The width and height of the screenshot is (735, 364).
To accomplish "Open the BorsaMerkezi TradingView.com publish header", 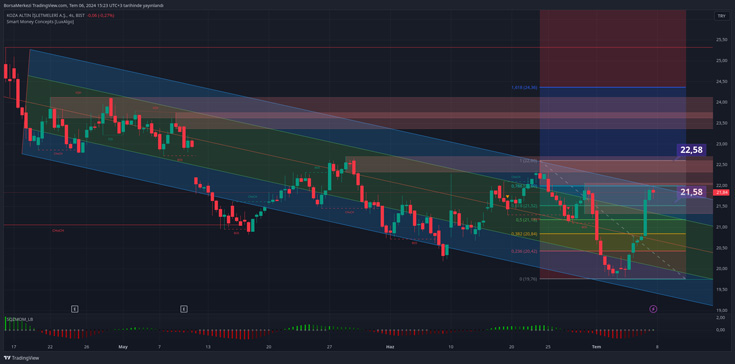I will point(83,5).
